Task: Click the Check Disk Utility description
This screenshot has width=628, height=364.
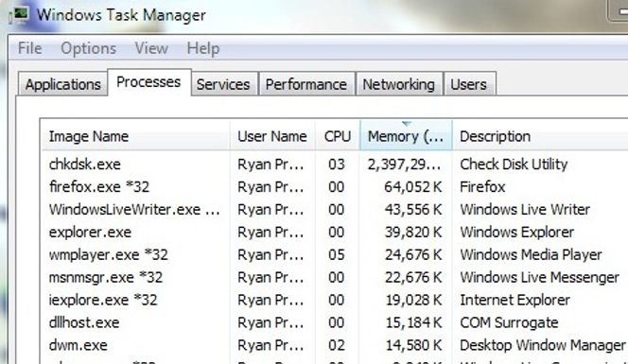Action: [514, 165]
